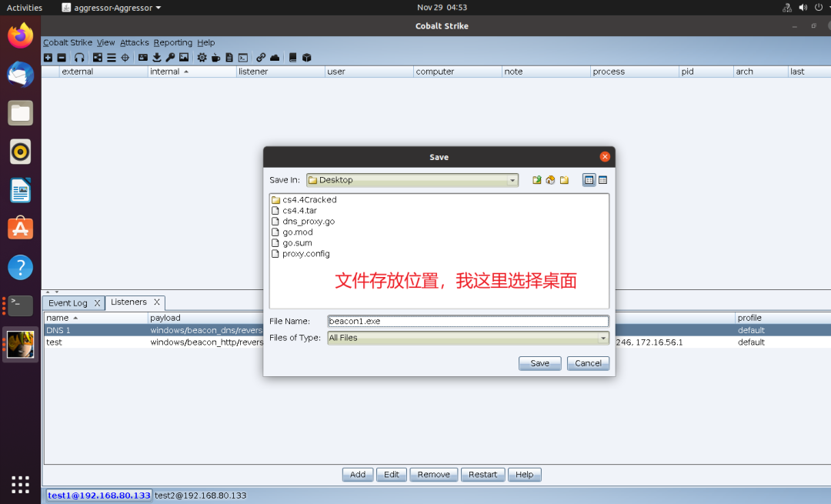Click the File Name input field
This screenshot has width=831, height=504.
tap(468, 321)
